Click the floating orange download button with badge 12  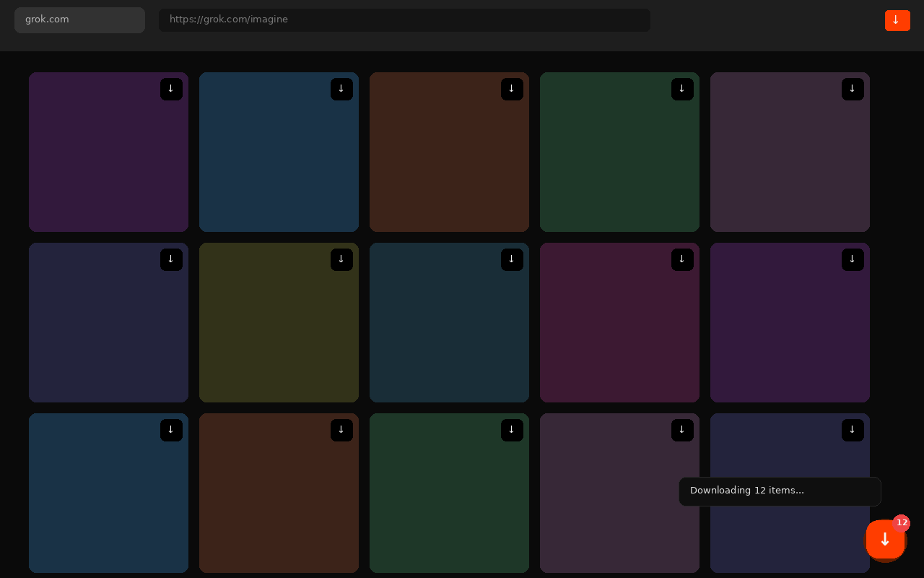tap(885, 540)
